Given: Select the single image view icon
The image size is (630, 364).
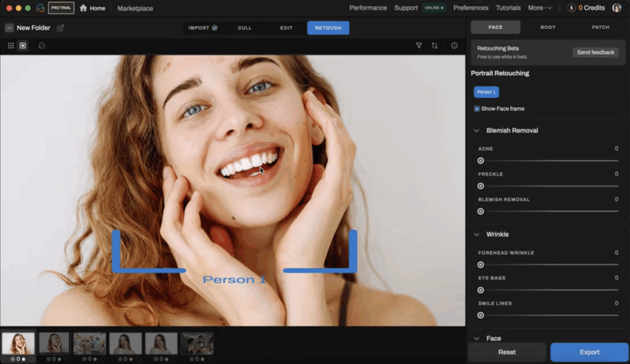Looking at the screenshot, I should pyautogui.click(x=23, y=45).
